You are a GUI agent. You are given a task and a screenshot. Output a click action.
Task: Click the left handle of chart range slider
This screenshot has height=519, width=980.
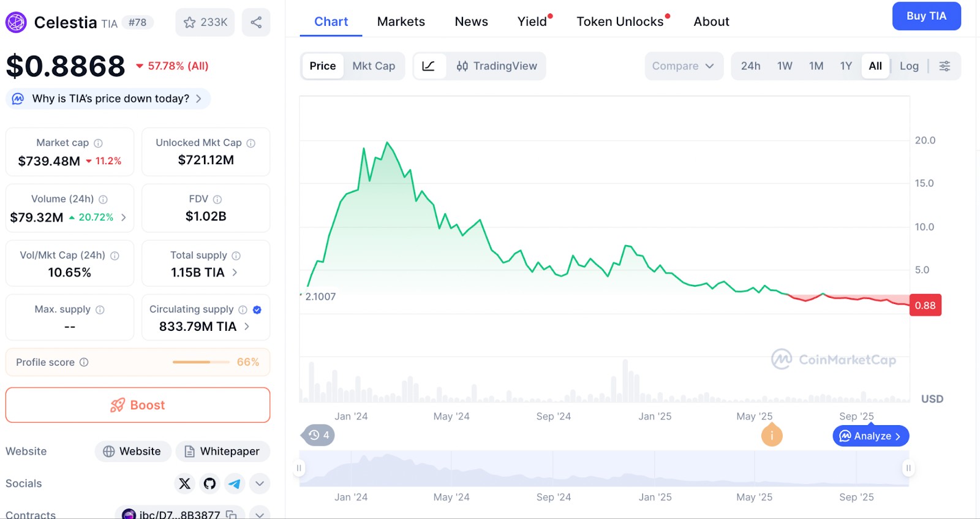(299, 468)
